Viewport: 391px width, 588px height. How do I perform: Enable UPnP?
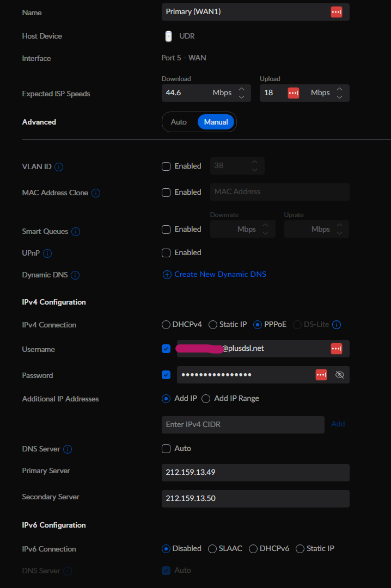pos(166,252)
